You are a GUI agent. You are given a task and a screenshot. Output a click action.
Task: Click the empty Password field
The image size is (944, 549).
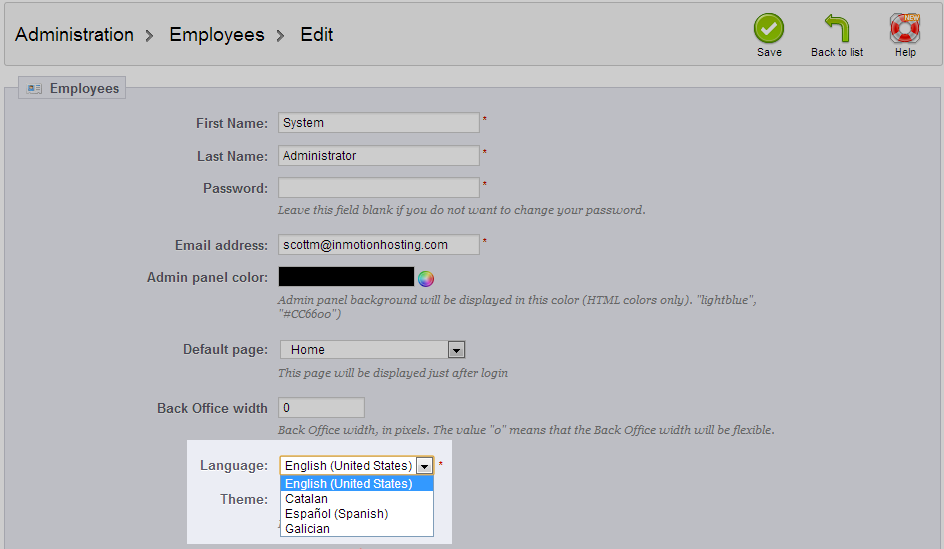379,188
